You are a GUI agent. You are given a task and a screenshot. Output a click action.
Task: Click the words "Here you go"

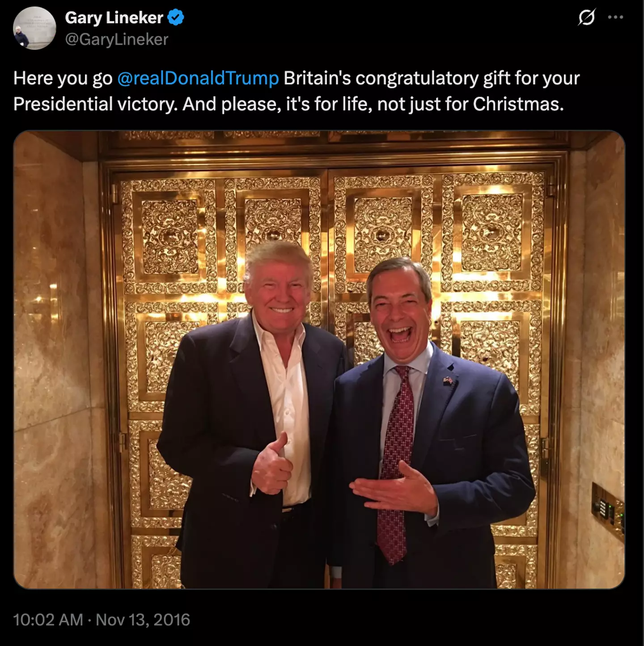click(x=63, y=78)
